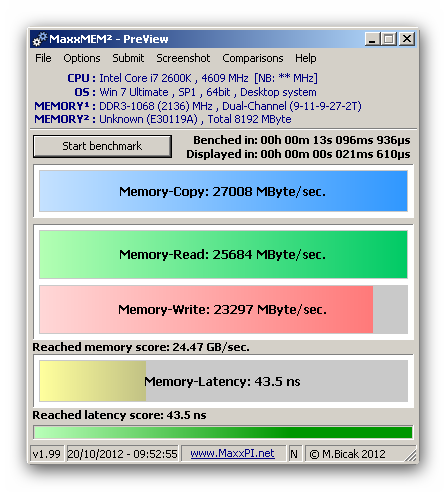Click the MaxxMEM gear icon in title bar

point(40,39)
